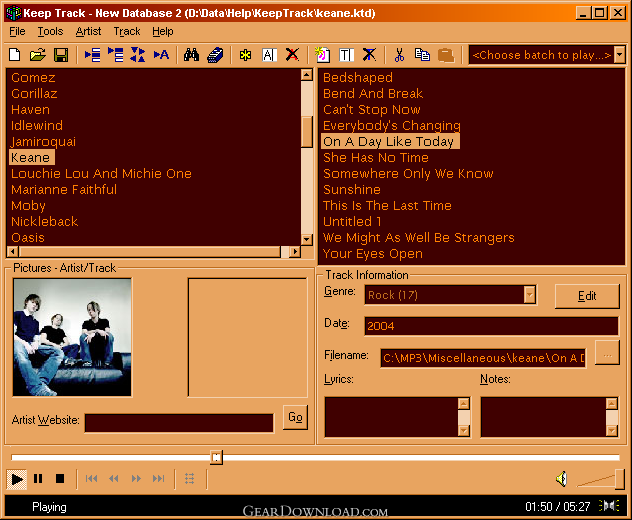
Task: Click the Copy toolbar icon
Action: 422,54
